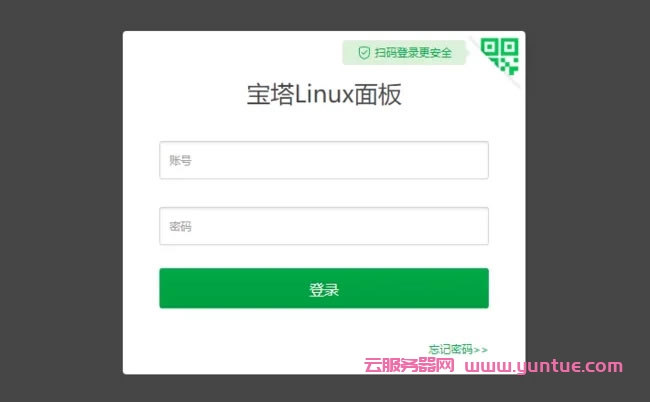
Task: Click the 账号 placeholder text
Action: coord(180,160)
